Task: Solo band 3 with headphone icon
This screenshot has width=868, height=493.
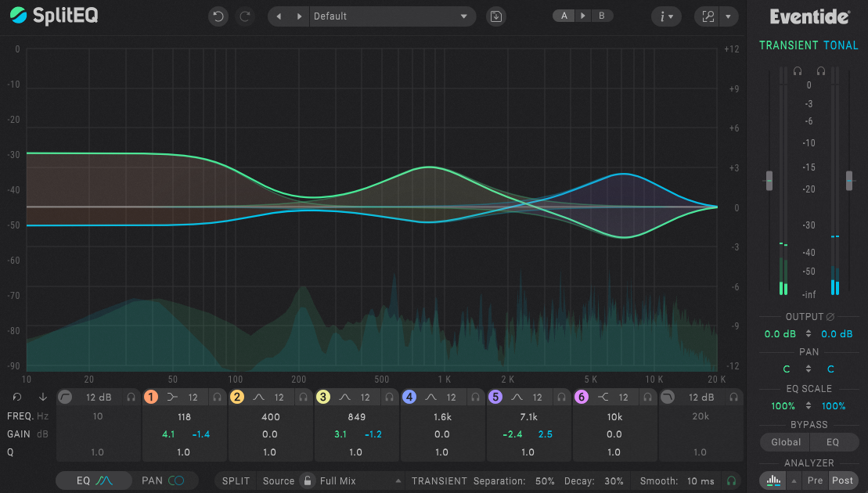Action: [389, 398]
